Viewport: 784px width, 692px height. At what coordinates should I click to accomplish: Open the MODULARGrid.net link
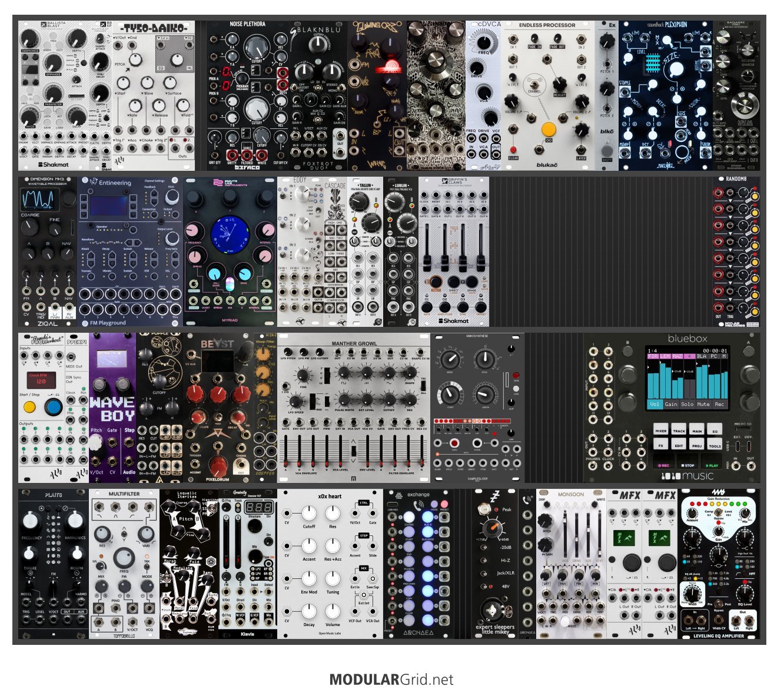391,680
